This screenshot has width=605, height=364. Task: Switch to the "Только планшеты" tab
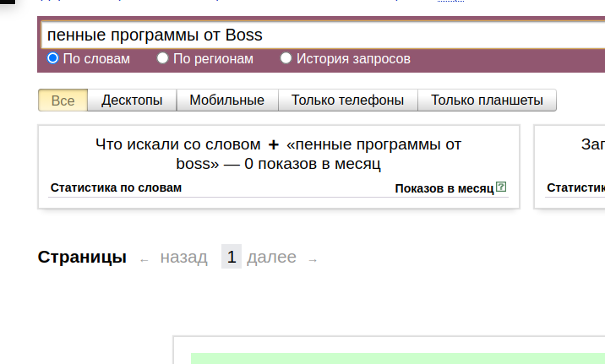pos(487,101)
